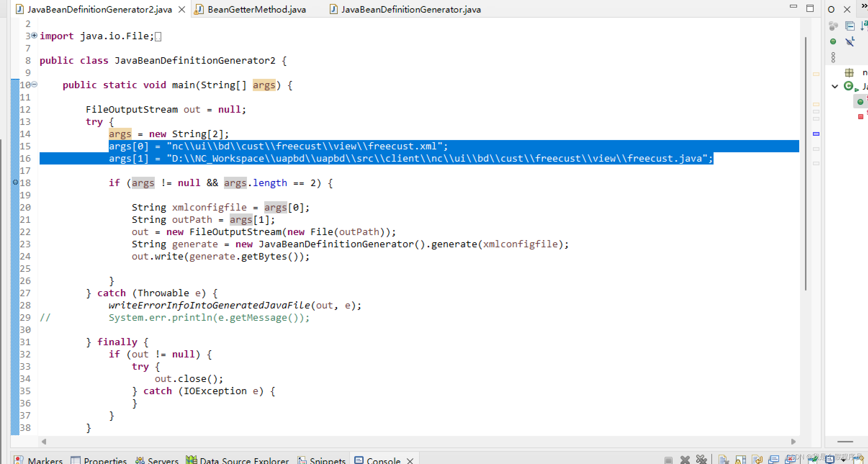This screenshot has width=868, height=464.
Task: Open the Data Source Explorer tab
Action: pyautogui.click(x=237, y=460)
